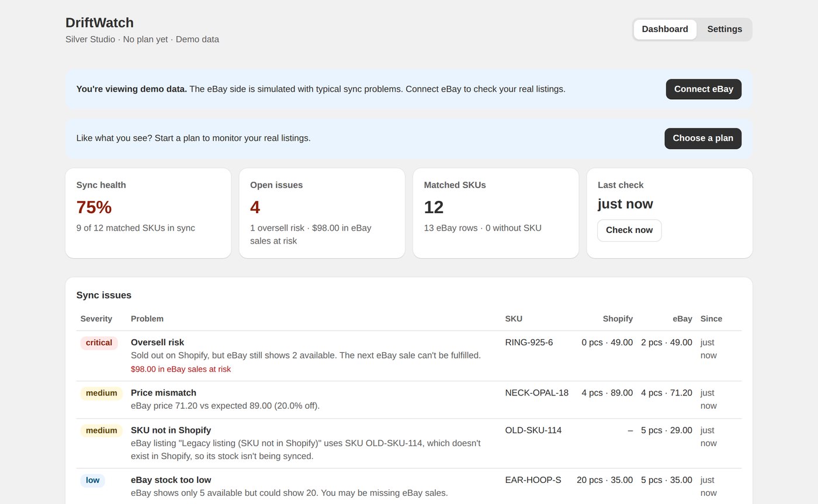Click the 75% sync health value
This screenshot has width=818, height=504.
point(94,207)
